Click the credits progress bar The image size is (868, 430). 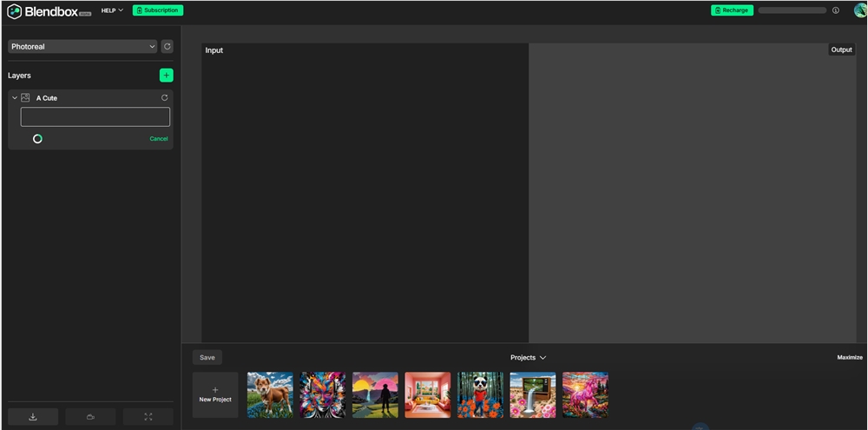click(792, 10)
